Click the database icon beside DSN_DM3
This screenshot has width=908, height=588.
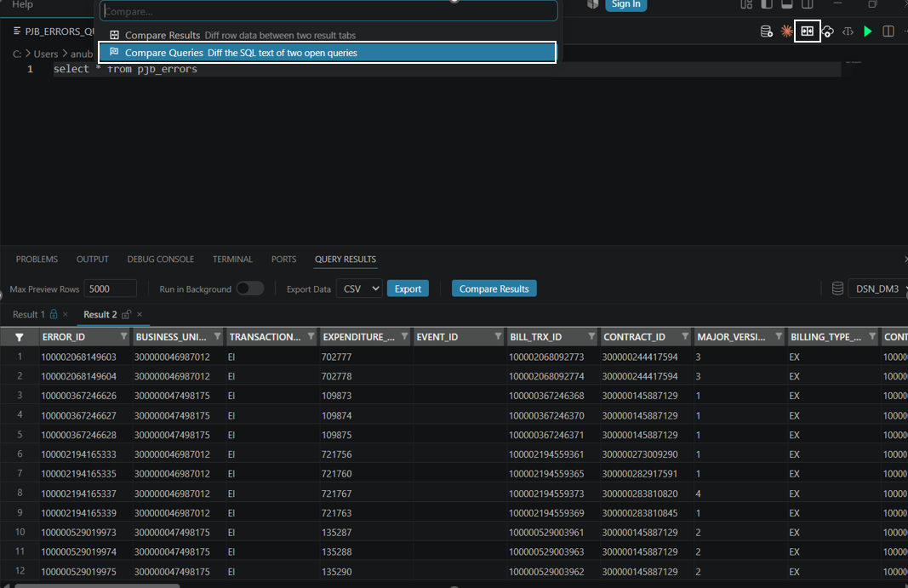pos(837,288)
